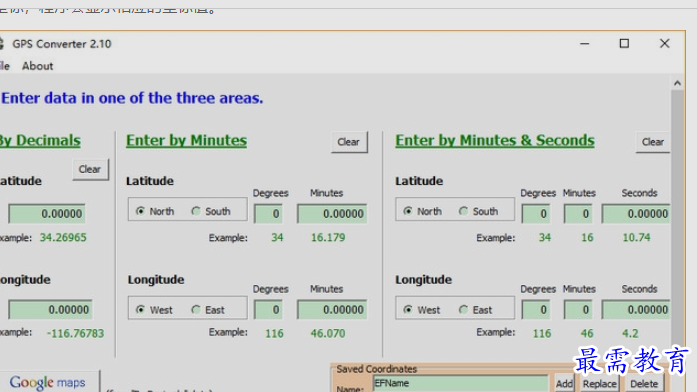Select East in Enter by Minutes longitude

click(208, 310)
